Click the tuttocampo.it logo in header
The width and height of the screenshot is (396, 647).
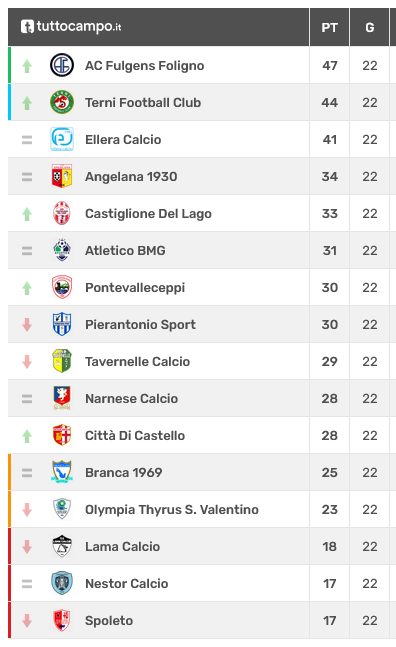pyautogui.click(x=71, y=27)
